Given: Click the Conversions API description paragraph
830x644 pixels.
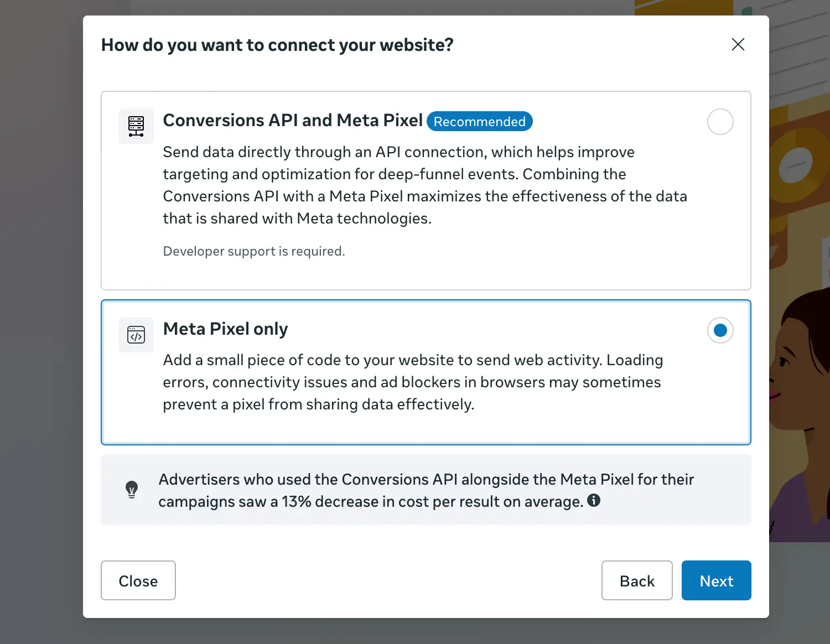Looking at the screenshot, I should [x=424, y=185].
